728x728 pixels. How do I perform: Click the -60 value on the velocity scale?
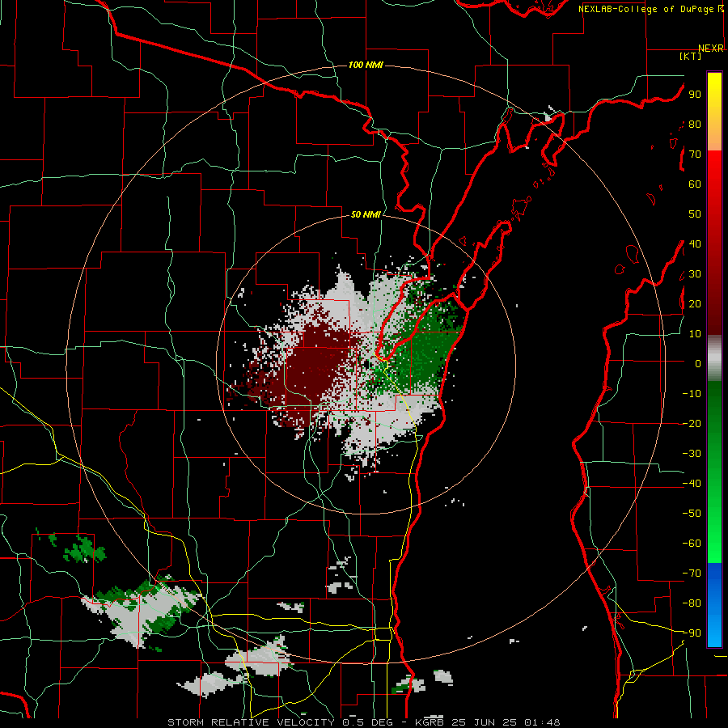pos(692,544)
